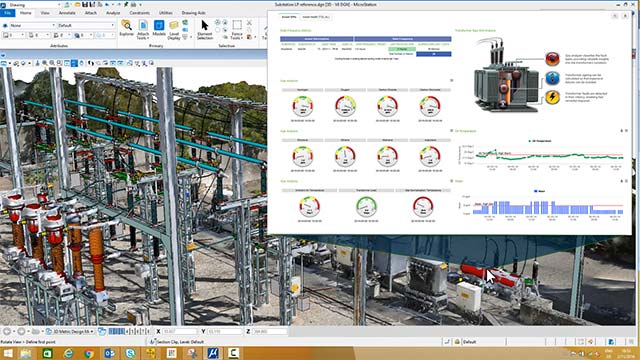The image size is (640, 360).
Task: Open the MicroStation icon in the taskbar
Action: click(213, 353)
